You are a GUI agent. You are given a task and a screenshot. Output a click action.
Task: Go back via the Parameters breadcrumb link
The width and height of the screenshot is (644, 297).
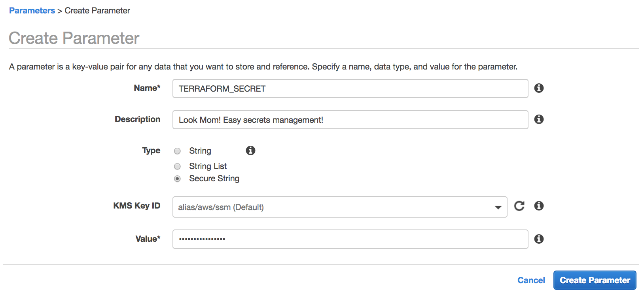pos(32,11)
